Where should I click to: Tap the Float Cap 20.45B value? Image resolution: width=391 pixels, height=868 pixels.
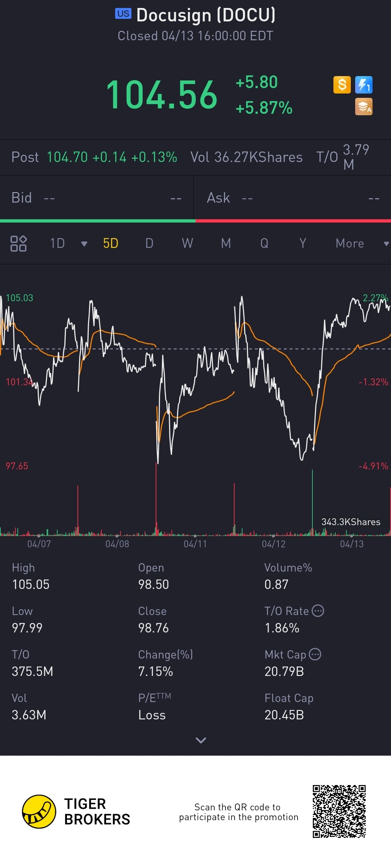point(284,715)
